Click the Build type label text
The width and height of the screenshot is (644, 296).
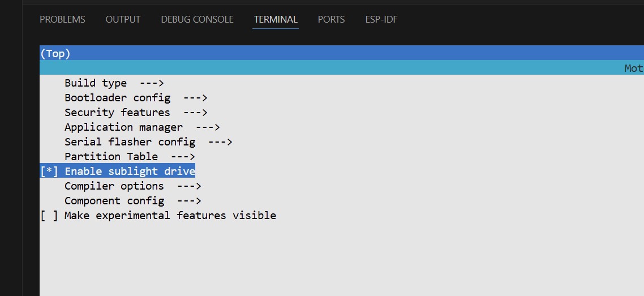[x=96, y=83]
